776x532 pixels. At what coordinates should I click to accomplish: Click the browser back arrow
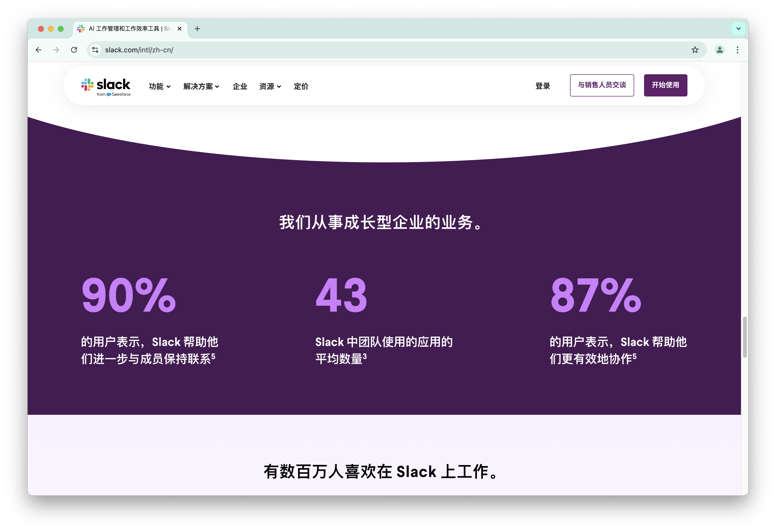click(39, 50)
